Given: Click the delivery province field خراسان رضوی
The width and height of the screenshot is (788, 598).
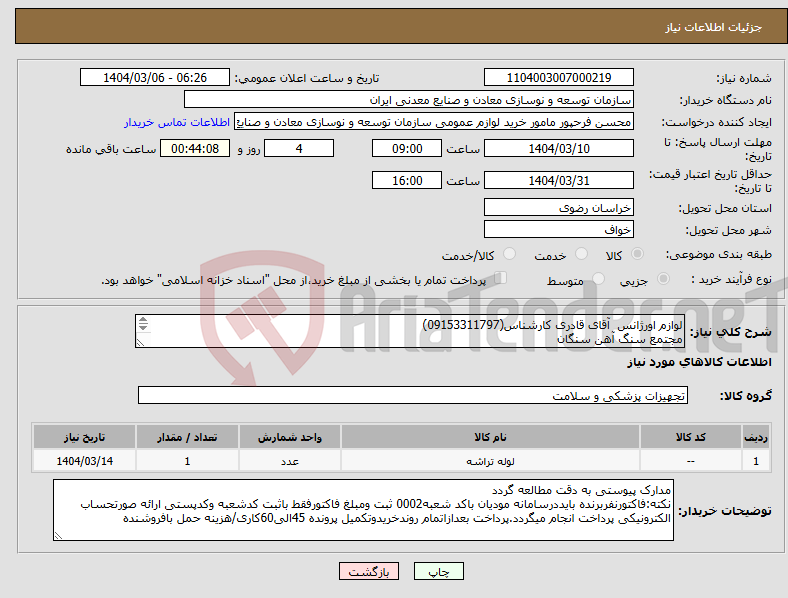Looking at the screenshot, I should (559, 207).
